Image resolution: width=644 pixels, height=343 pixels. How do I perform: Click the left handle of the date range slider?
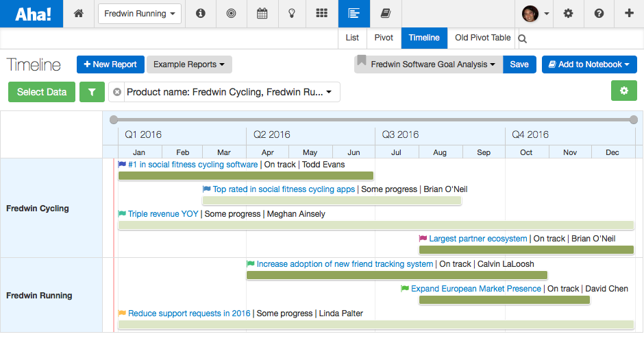tap(114, 119)
